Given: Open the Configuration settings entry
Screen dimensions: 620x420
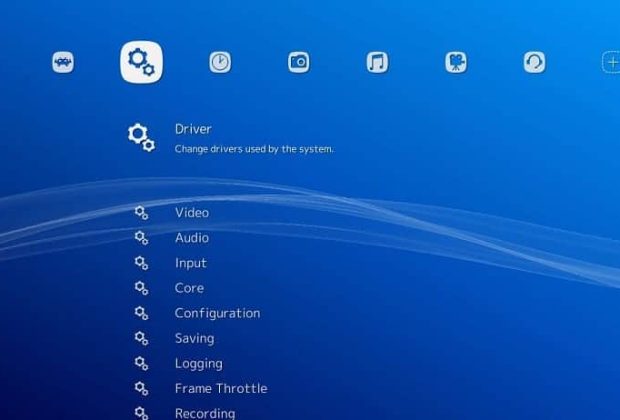Looking at the screenshot, I should pyautogui.click(x=217, y=314).
